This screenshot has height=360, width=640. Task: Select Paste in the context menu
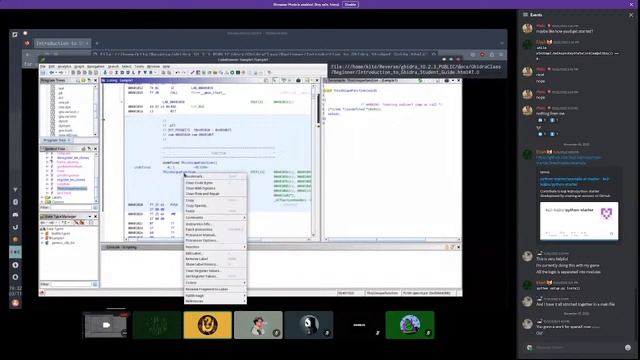tap(215, 211)
